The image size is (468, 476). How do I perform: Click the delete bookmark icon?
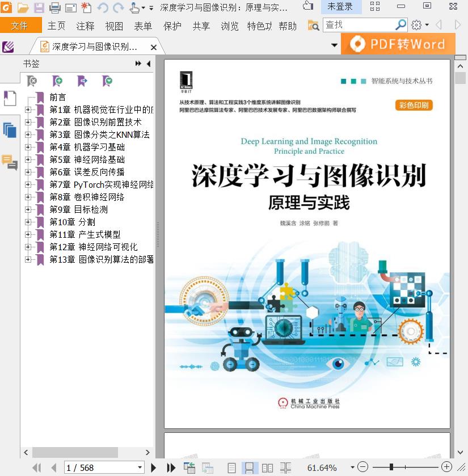(32, 81)
